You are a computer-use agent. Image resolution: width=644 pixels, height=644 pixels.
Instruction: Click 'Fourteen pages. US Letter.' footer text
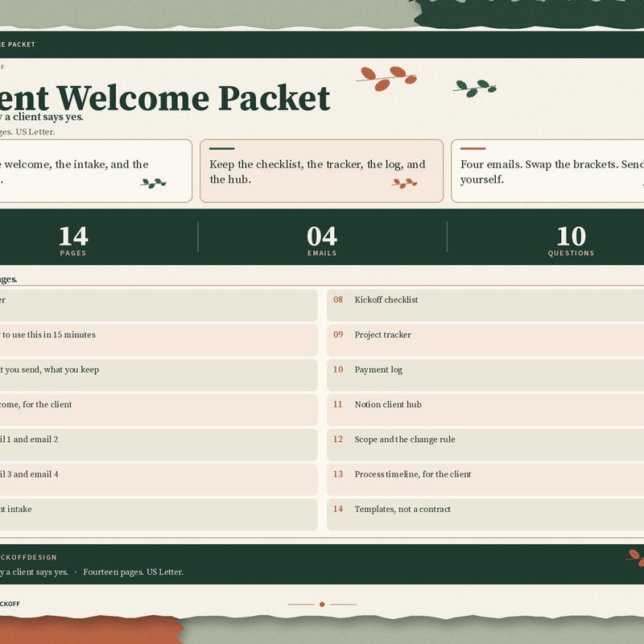pyautogui.click(x=133, y=572)
